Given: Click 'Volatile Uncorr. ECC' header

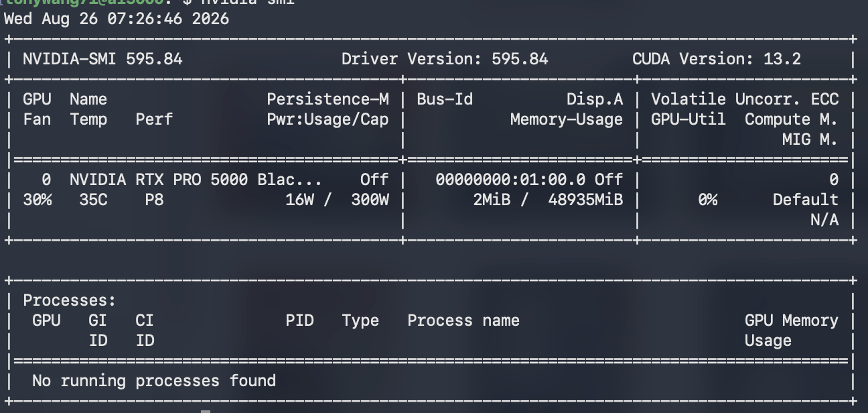Looking at the screenshot, I should (745, 99).
